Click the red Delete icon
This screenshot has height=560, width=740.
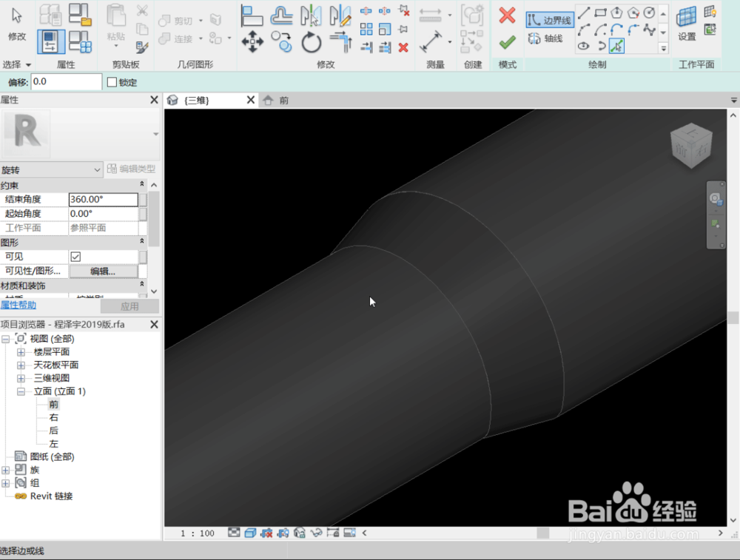coord(403,47)
